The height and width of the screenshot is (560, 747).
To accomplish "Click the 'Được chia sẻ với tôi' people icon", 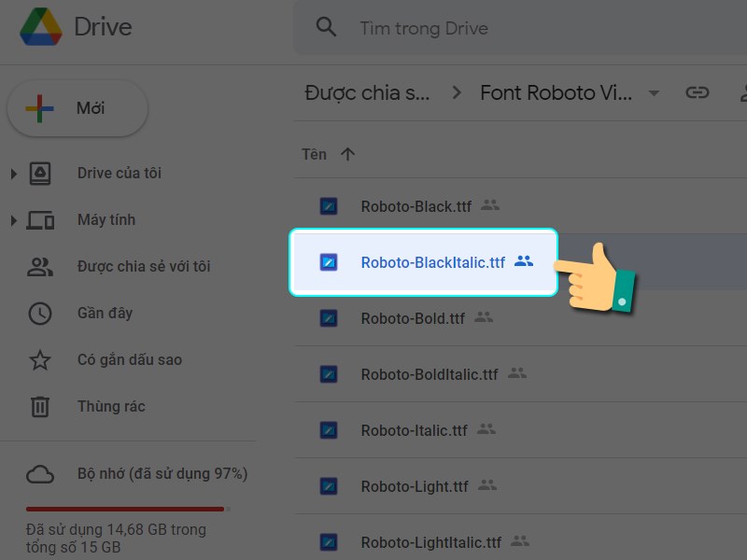I will [40, 267].
